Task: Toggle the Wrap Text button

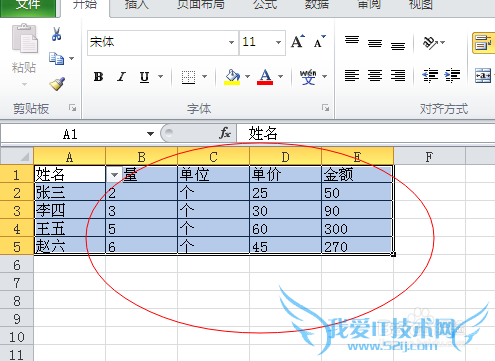Action: (483, 43)
